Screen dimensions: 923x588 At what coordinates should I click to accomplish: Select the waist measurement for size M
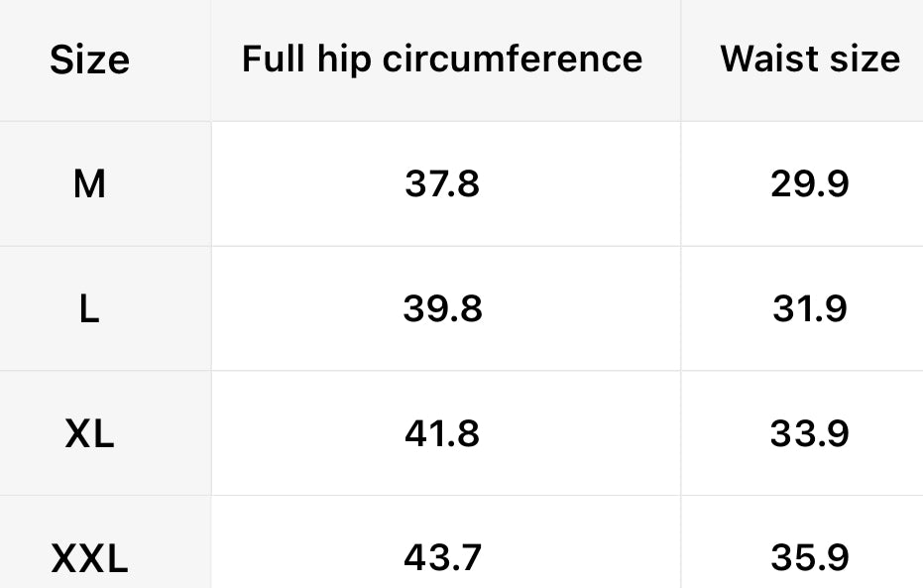pyautogui.click(x=809, y=183)
